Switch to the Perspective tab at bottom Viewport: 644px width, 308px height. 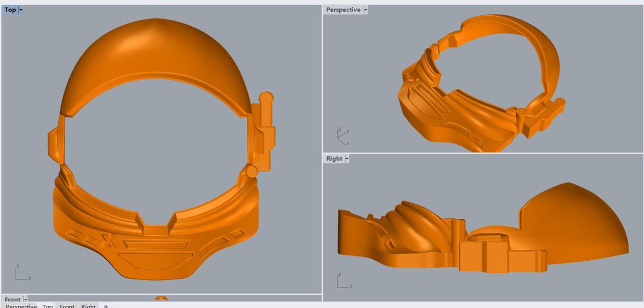(21, 306)
